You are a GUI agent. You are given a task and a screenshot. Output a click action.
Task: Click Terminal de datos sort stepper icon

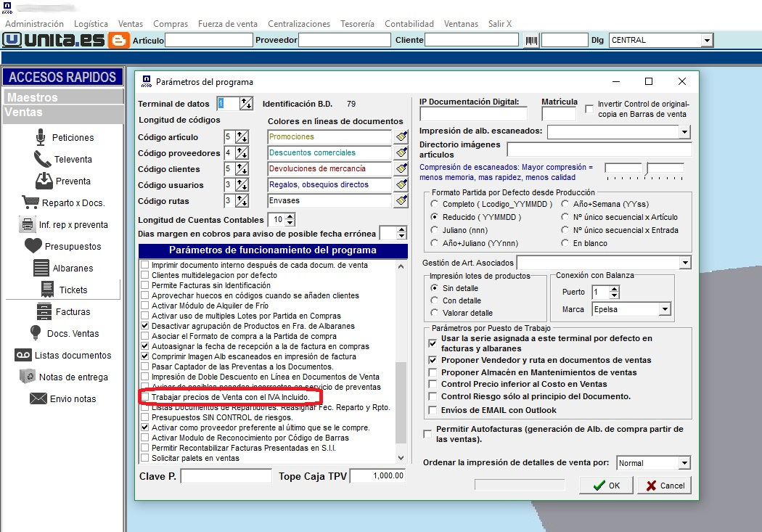247,104
